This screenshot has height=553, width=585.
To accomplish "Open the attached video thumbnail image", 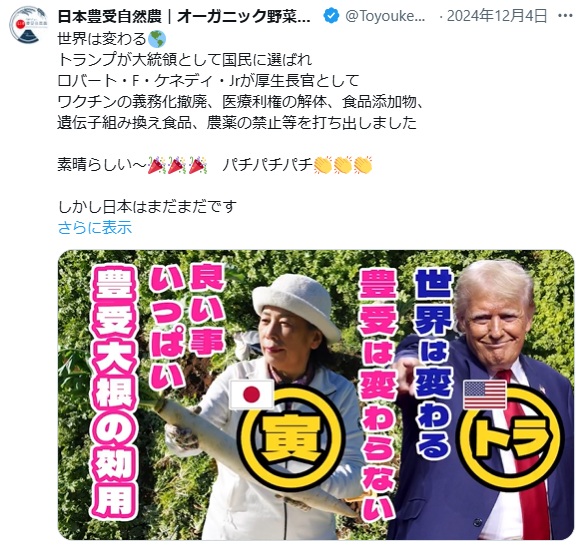I will coord(316,394).
